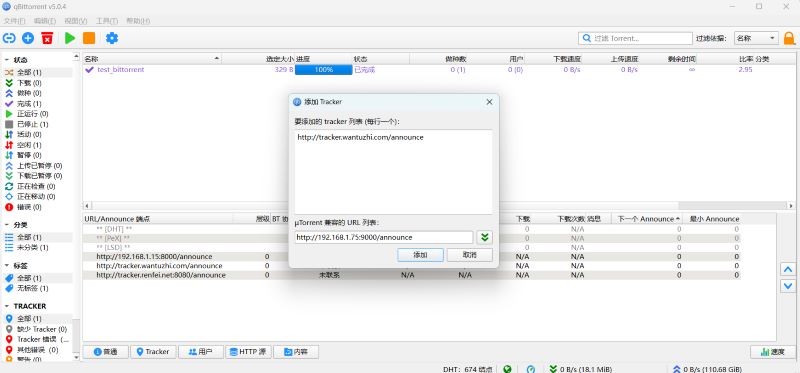Toggle the 速度 speed graph tab
This screenshot has height=373, width=800.
(772, 352)
